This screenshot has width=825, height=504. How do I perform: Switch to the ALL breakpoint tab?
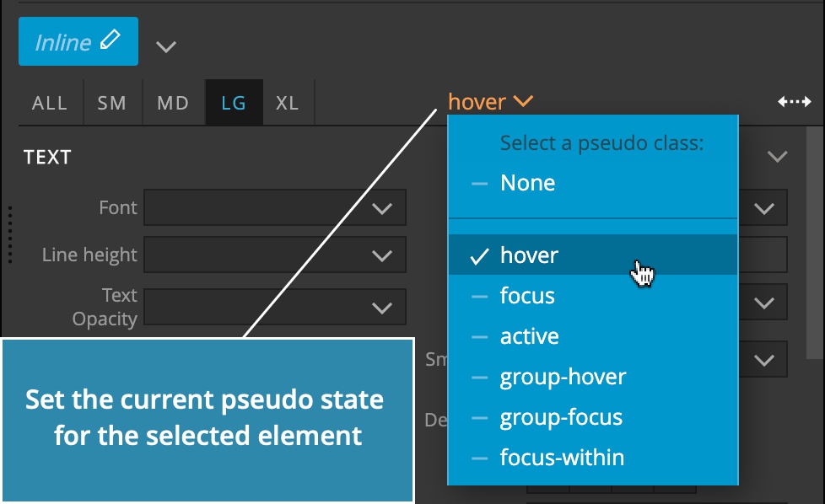click(50, 103)
